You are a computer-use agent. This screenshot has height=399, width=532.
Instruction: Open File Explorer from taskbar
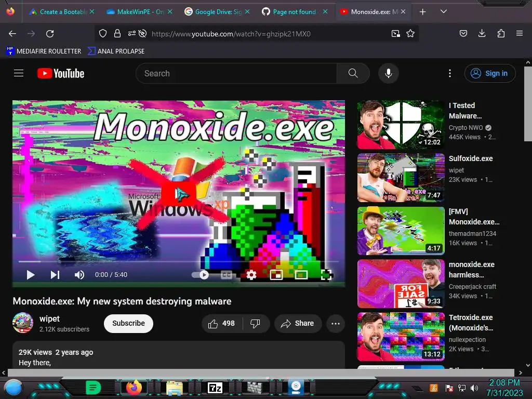[x=175, y=388]
